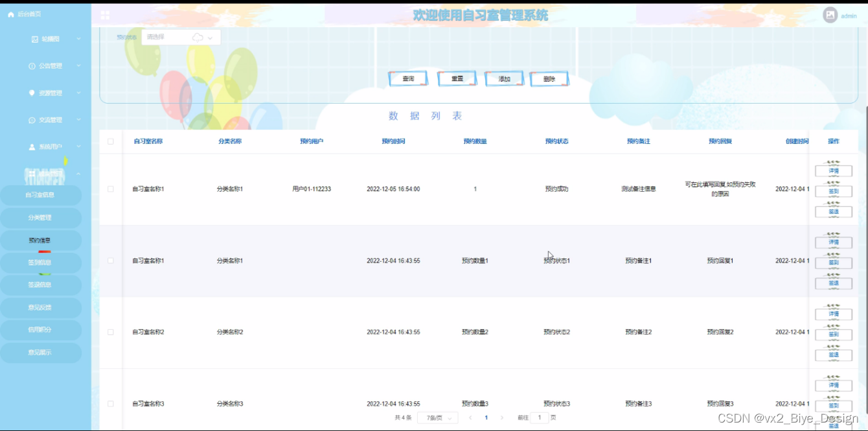This screenshot has height=431, width=868.
Task: Open 详情 for the 自习室名称3 row
Action: tap(834, 386)
